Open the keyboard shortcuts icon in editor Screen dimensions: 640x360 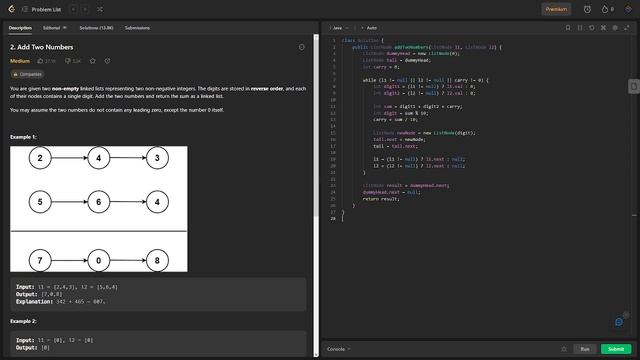coord(603,28)
